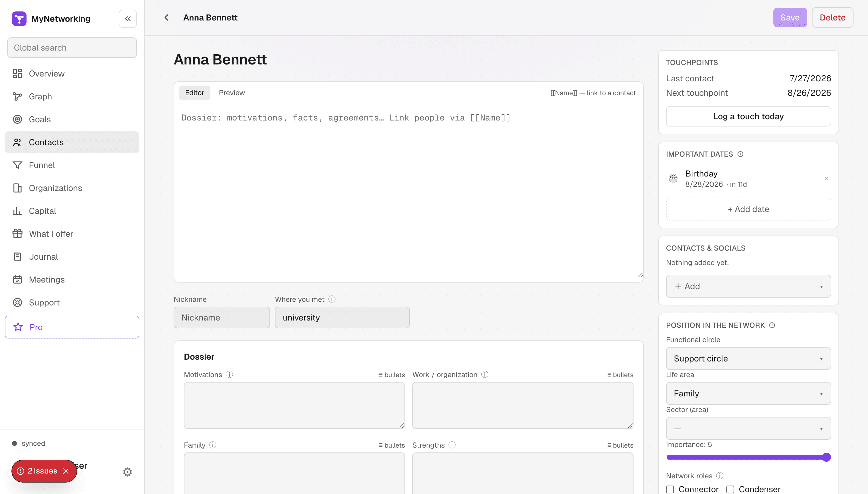The image size is (868, 494).
Task: Open Goals in the sidebar
Action: [72, 119]
